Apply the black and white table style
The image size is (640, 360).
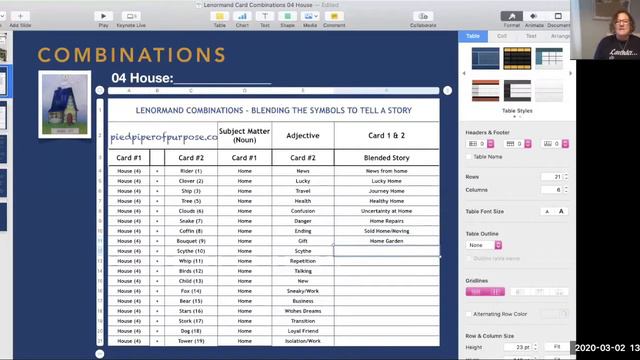(x=517, y=91)
